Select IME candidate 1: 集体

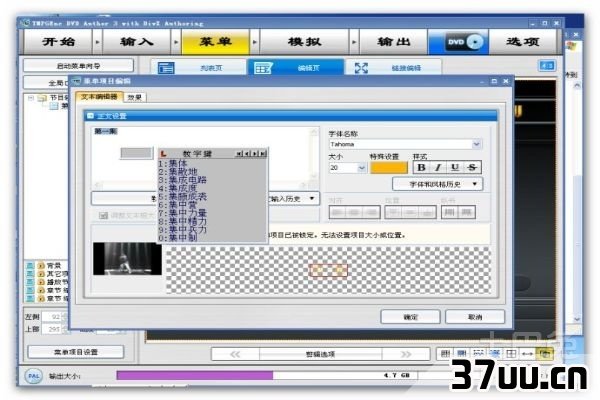(x=173, y=163)
